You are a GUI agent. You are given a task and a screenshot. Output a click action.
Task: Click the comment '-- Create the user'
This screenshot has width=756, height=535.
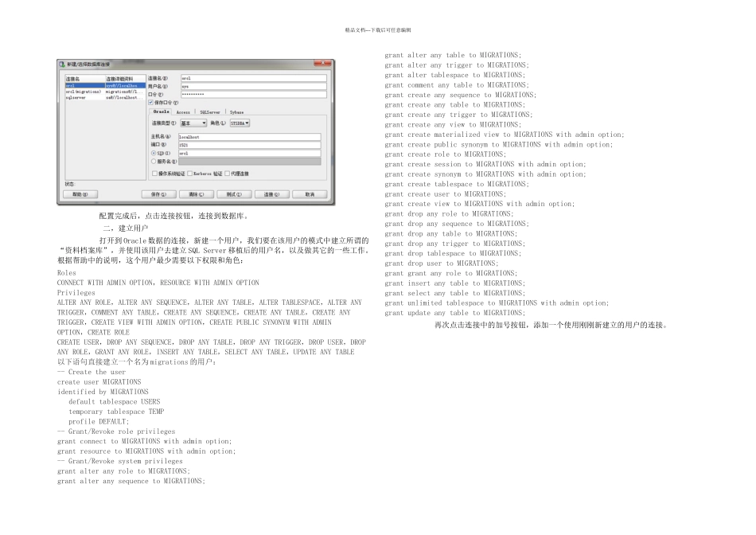tap(92, 372)
